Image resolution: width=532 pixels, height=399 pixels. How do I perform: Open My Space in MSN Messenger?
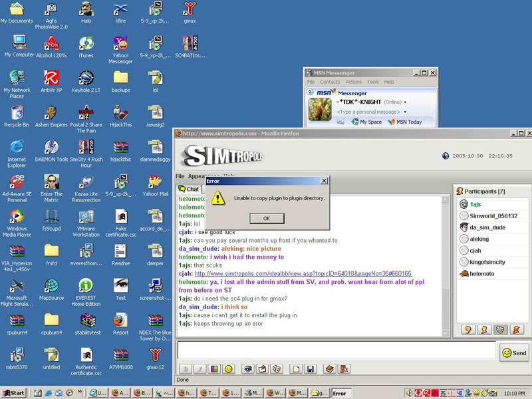click(366, 122)
